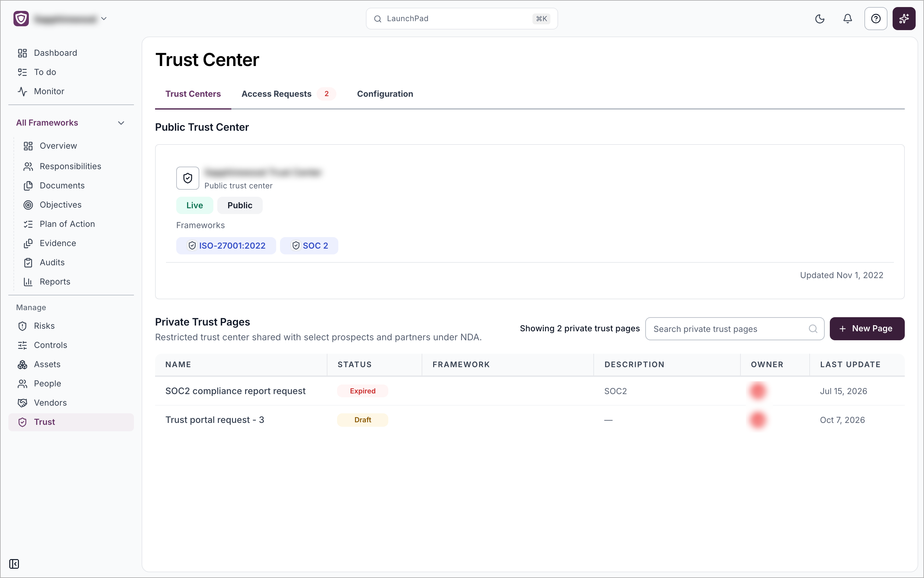Click the Reports bar chart icon
924x578 pixels.
28,282
